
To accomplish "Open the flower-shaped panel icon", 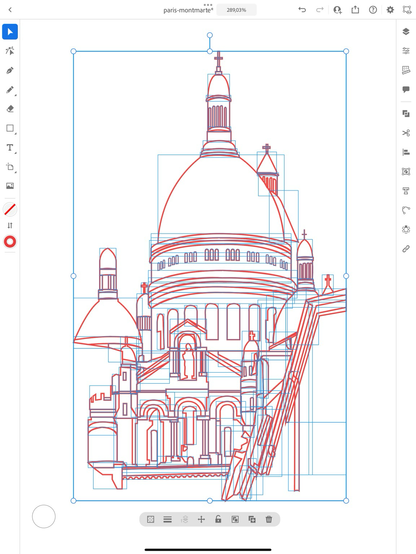I will pos(406,230).
